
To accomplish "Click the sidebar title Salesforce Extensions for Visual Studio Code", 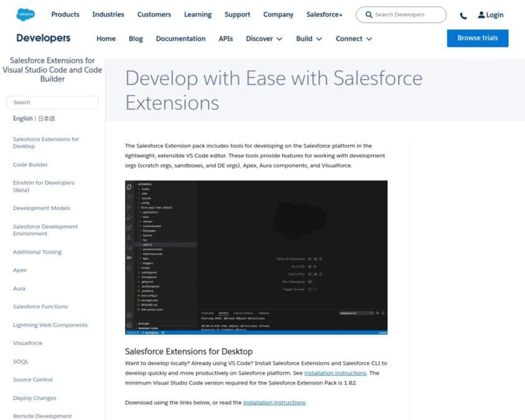I will coord(52,70).
